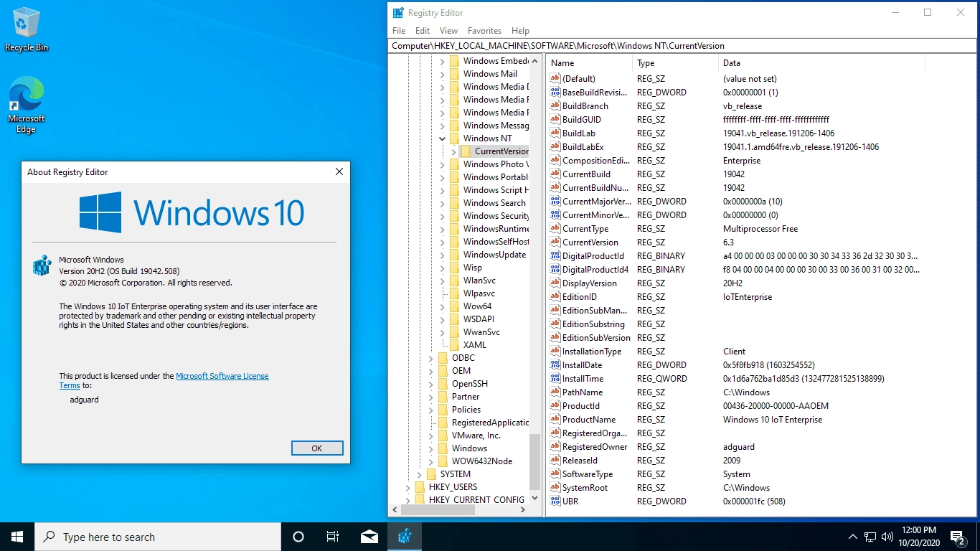Viewport: 980px width, 551px height.
Task: Select the Partner tree key
Action: [x=466, y=397]
